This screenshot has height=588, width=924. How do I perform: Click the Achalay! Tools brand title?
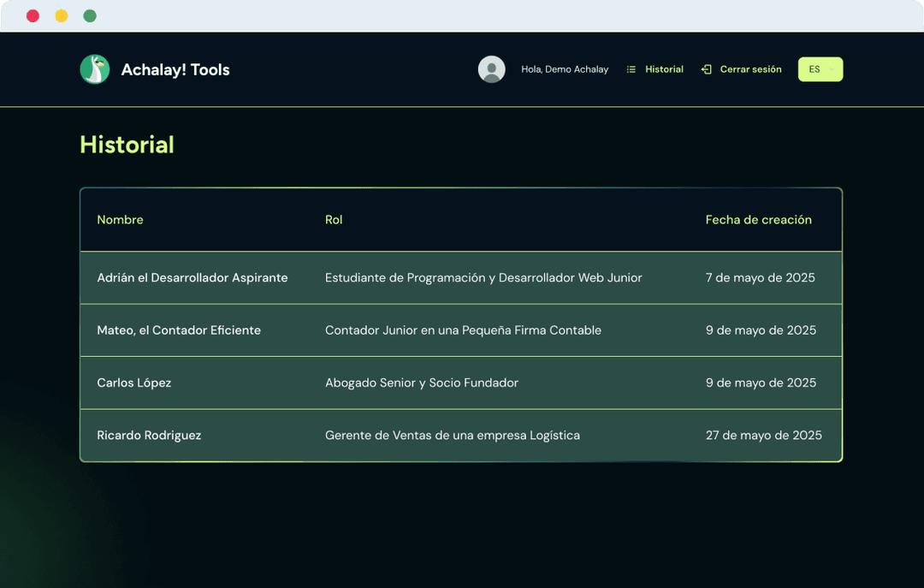point(175,69)
